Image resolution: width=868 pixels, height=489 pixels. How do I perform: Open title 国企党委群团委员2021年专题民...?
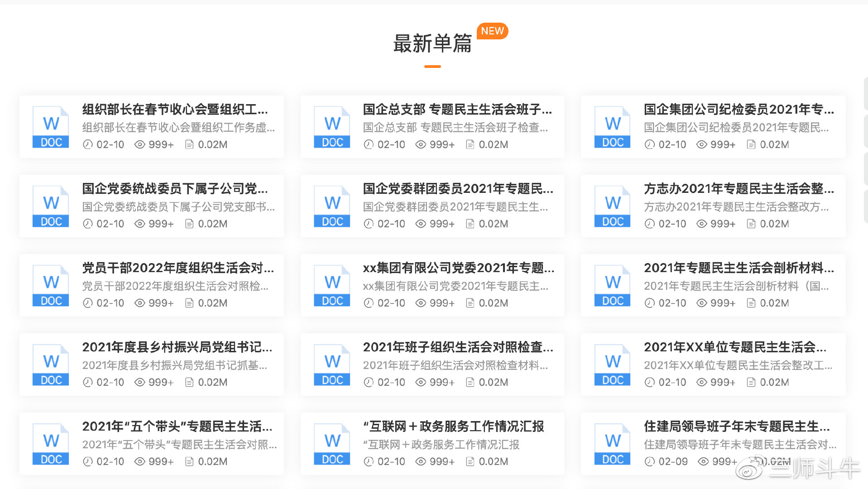pyautogui.click(x=458, y=189)
